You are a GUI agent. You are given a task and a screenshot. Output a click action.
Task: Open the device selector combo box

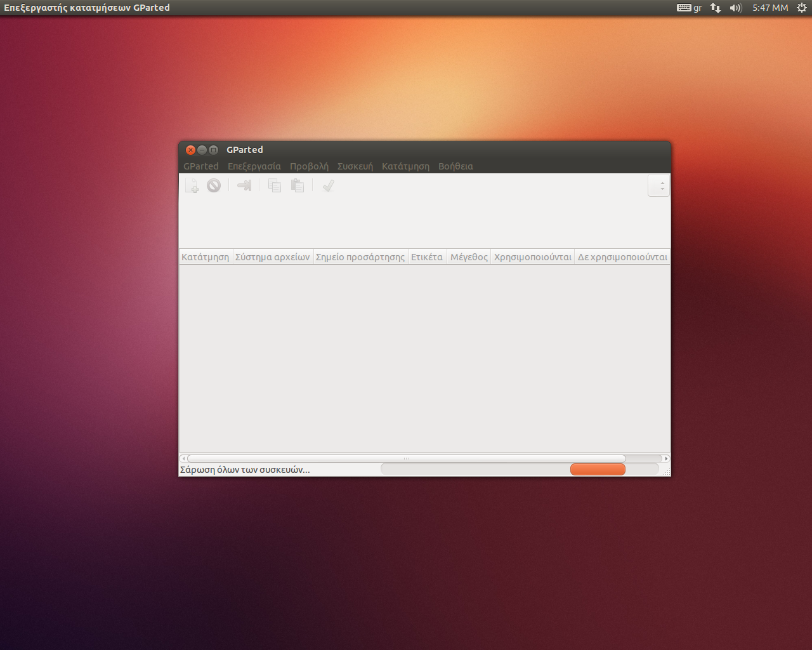tap(658, 186)
